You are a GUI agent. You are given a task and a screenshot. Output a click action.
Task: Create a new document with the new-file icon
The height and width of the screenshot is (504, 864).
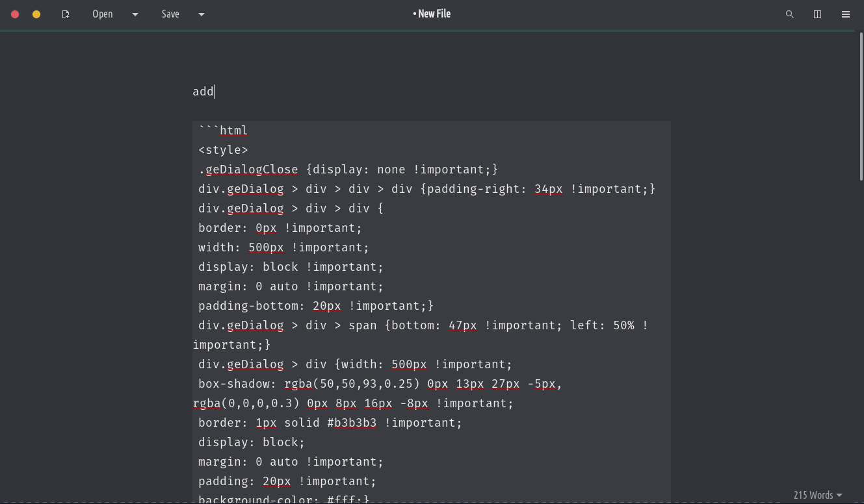66,14
